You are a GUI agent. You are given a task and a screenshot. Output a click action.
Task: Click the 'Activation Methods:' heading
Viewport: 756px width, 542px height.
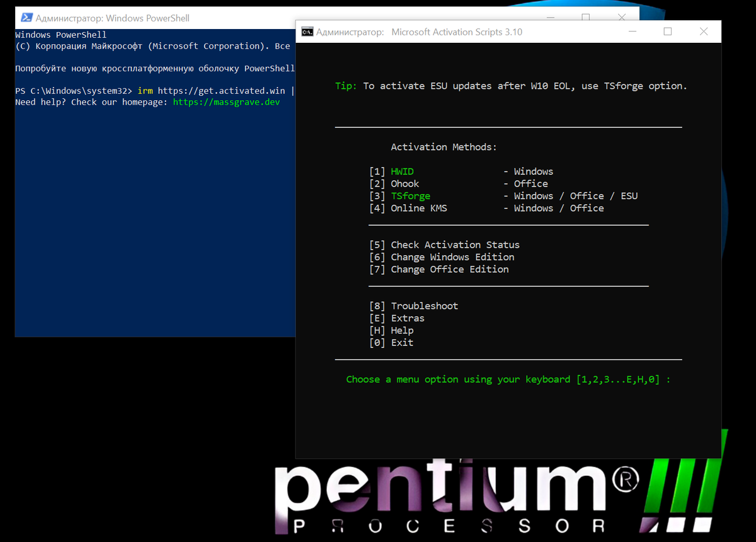[x=444, y=147]
